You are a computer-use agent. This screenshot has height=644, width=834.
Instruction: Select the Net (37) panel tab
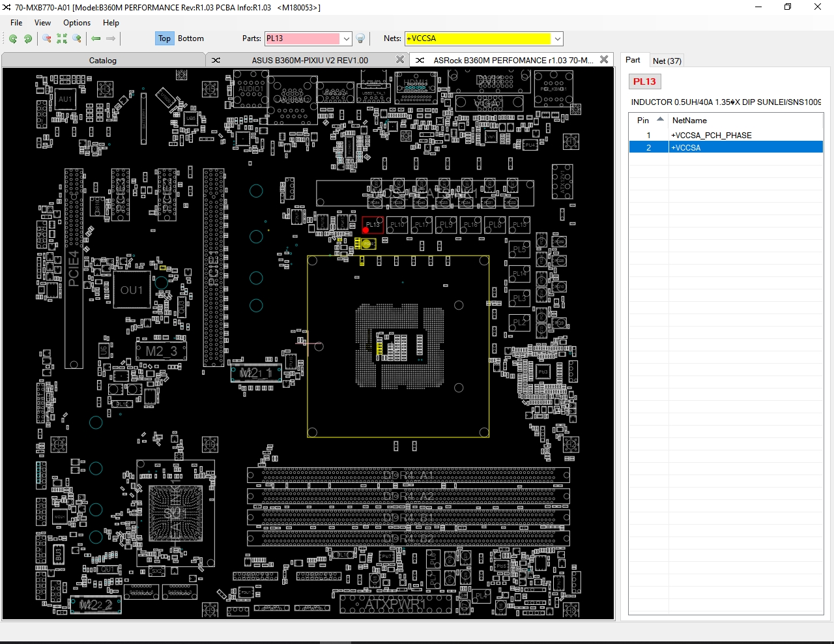click(x=667, y=61)
